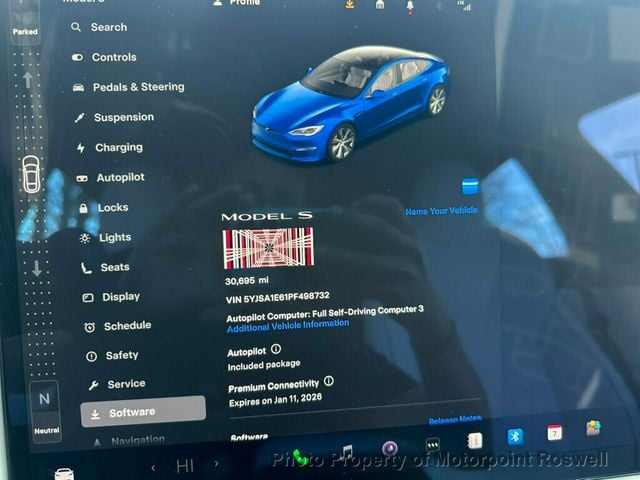Viewport: 640px width, 480px height.
Task: Tap the alarm clock icon beside Schedule
Action: [89, 327]
